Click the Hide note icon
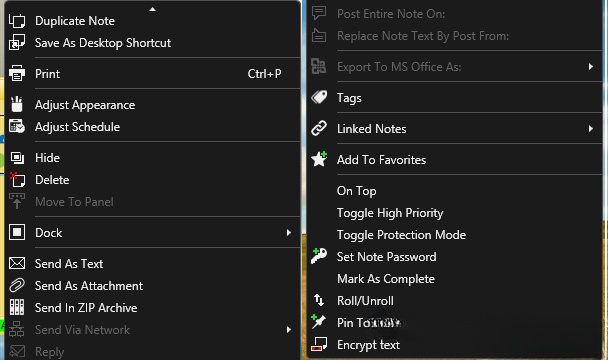The width and height of the screenshot is (608, 360). [x=17, y=158]
